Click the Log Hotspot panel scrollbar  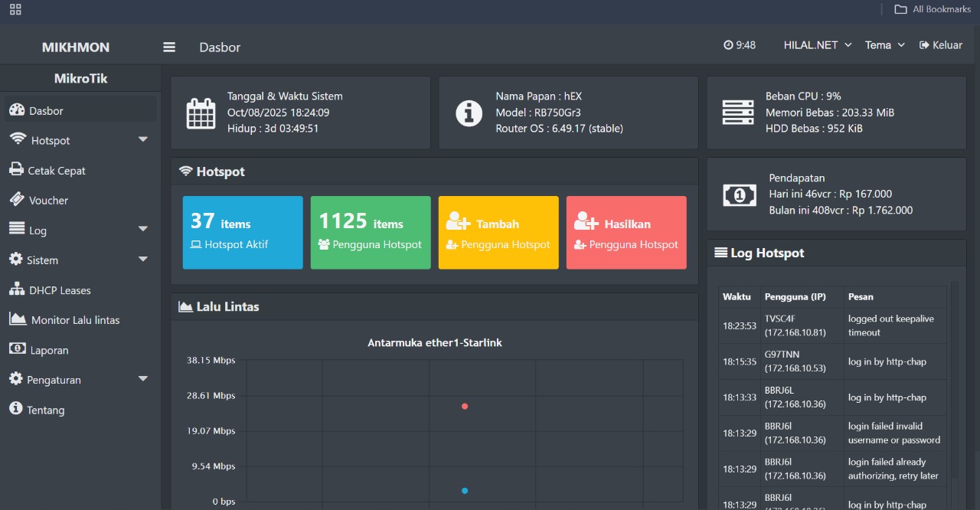pos(954,383)
